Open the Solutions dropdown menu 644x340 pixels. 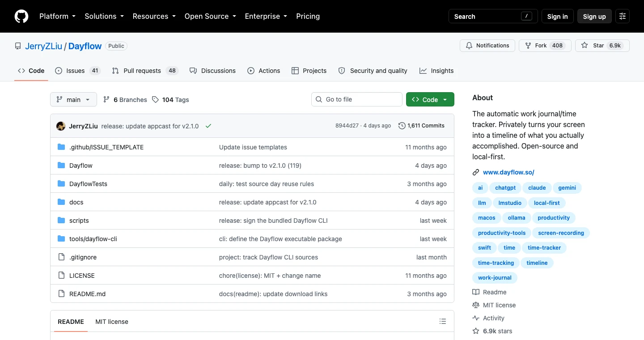point(104,16)
